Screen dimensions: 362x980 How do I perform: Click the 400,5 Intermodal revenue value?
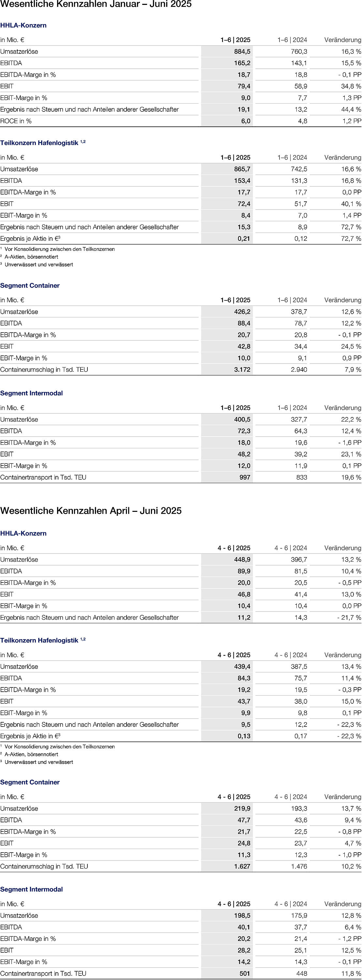[x=242, y=419]
